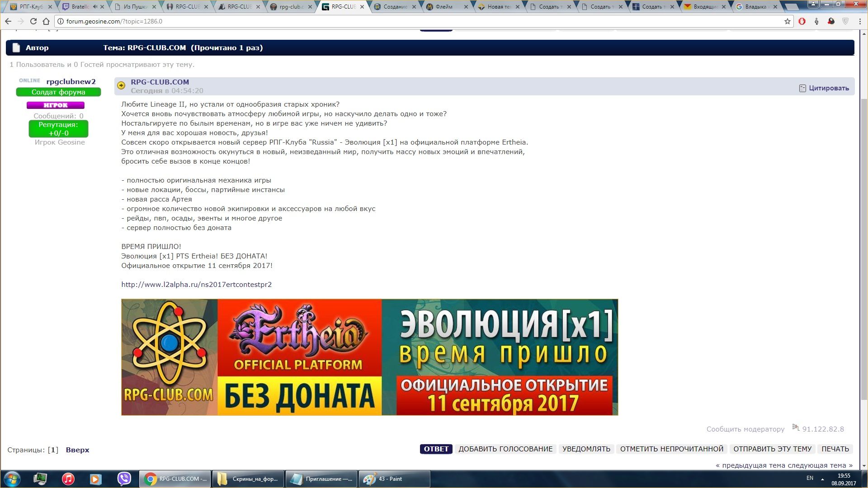Click the 91.122.82.8 IP address link
Viewport: 868px width, 488px height.
pos(823,429)
